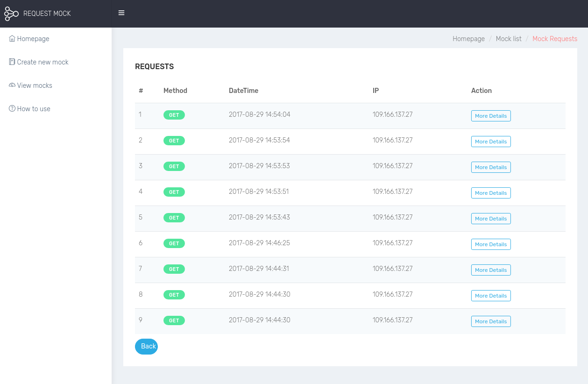Click IP 109.166.137.27 in row 4
This screenshot has height=384, width=588.
point(393,192)
